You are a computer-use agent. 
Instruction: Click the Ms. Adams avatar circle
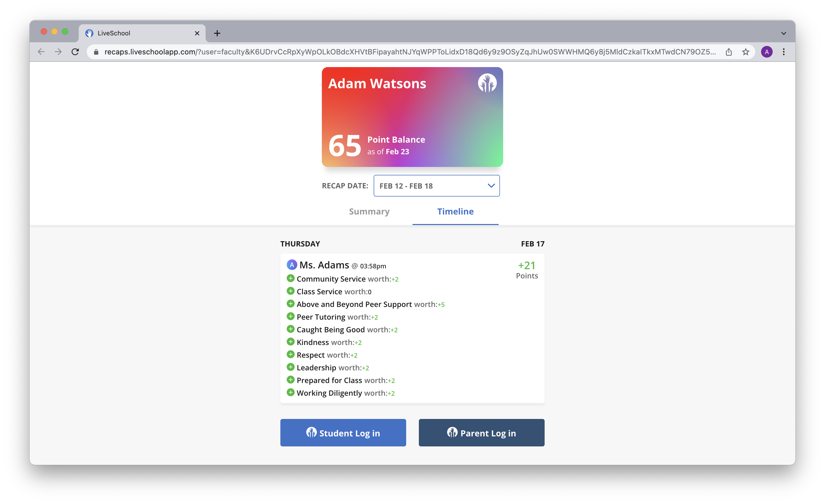tap(292, 264)
